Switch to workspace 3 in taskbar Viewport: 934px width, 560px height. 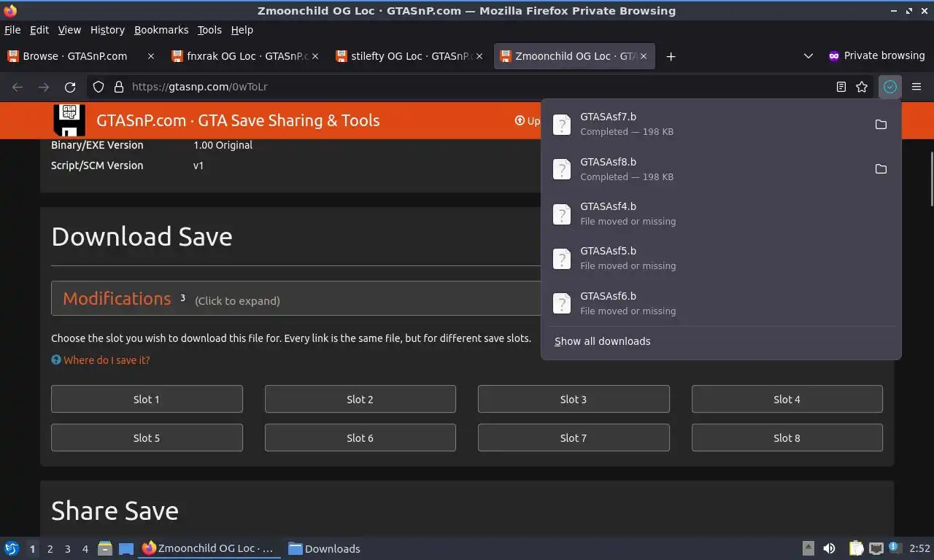[67, 548]
